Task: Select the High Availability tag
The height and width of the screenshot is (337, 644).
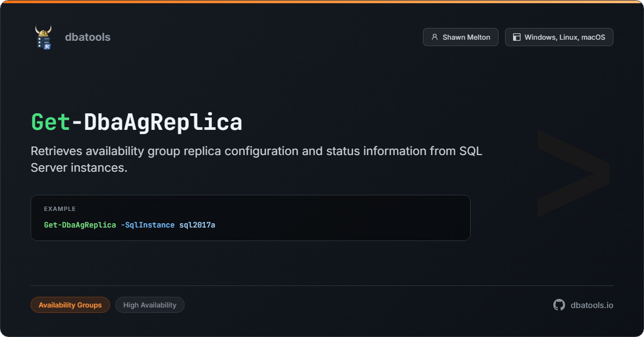Action: pos(150,305)
